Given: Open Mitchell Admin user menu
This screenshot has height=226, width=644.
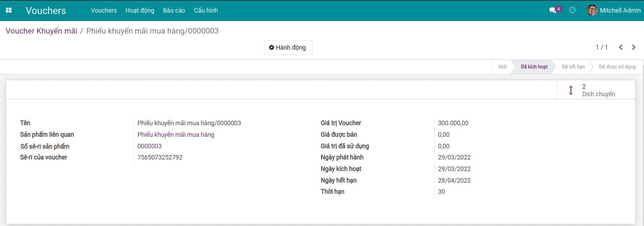Looking at the screenshot, I should (614, 10).
